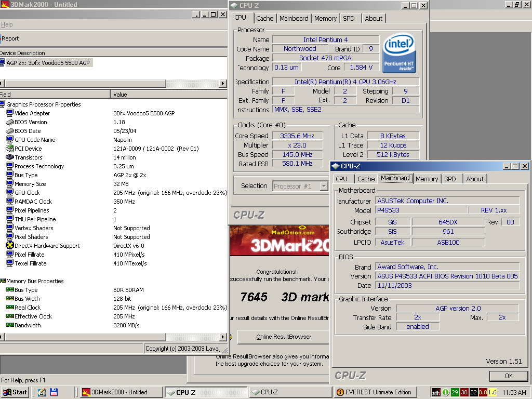Switch to CPU tab in front CPU-Z window

click(x=342, y=179)
